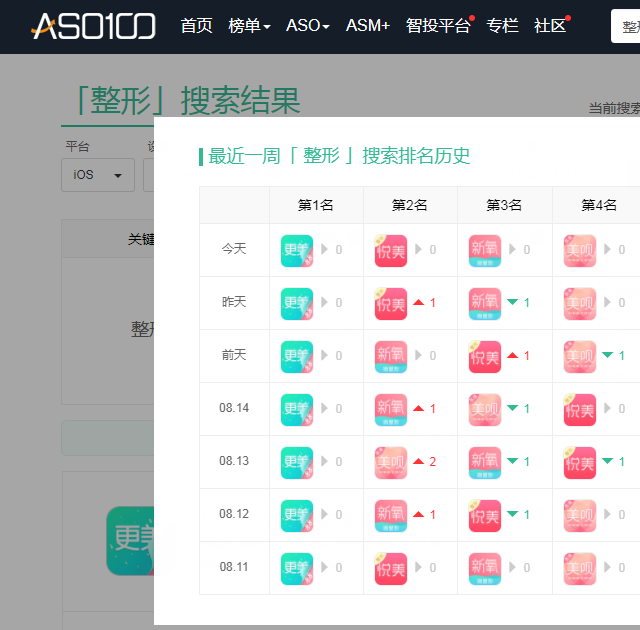Expand the ASO navigation dropdown
Viewport: 640px width, 630px height.
307,26
